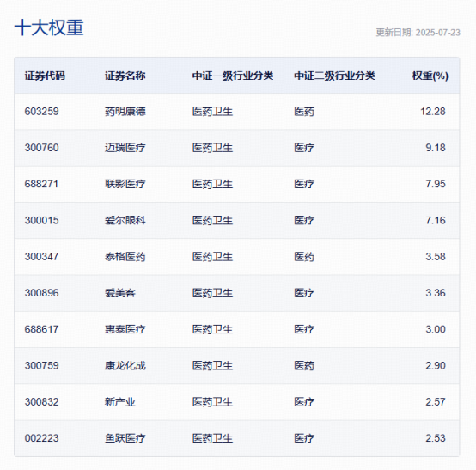Select the 爱美客 stock name

(x=120, y=293)
